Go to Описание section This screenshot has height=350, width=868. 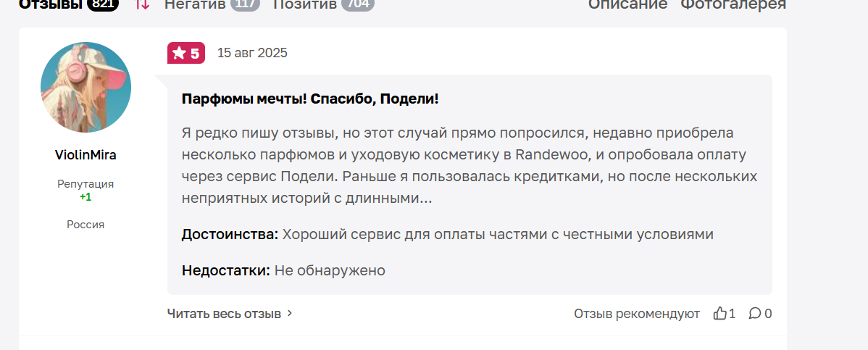coord(627,4)
